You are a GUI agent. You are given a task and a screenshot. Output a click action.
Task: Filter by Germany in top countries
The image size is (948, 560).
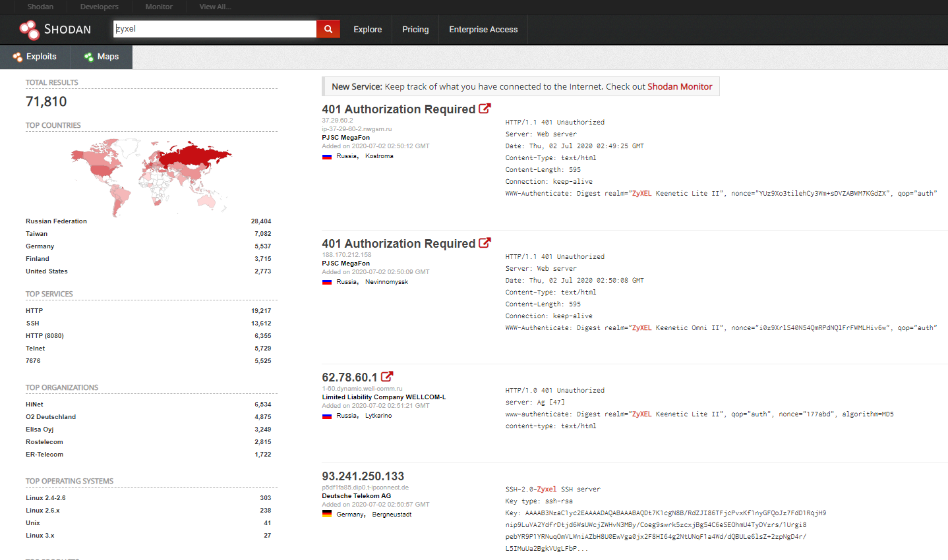[x=40, y=246]
